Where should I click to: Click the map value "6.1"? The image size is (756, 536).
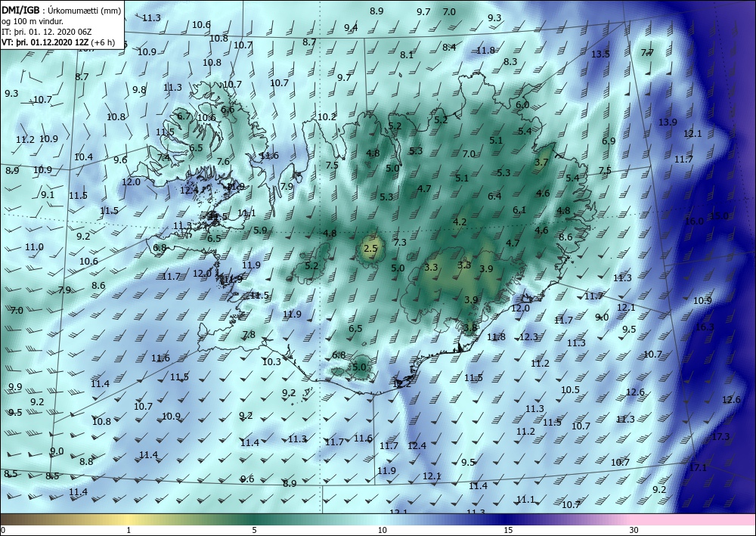coord(519,209)
